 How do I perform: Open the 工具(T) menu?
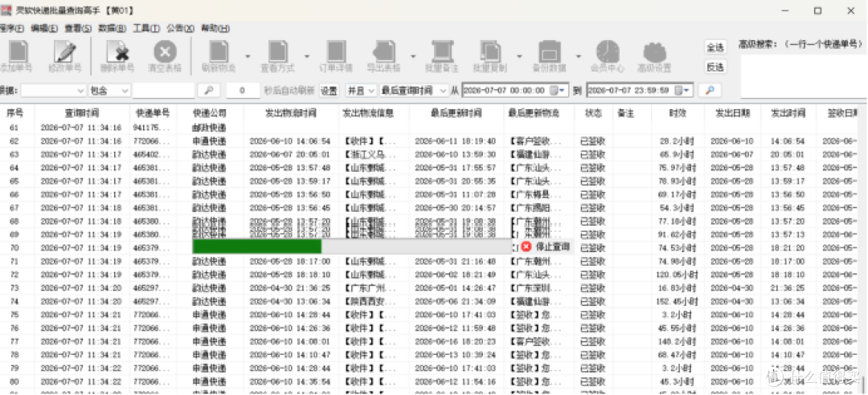146,28
